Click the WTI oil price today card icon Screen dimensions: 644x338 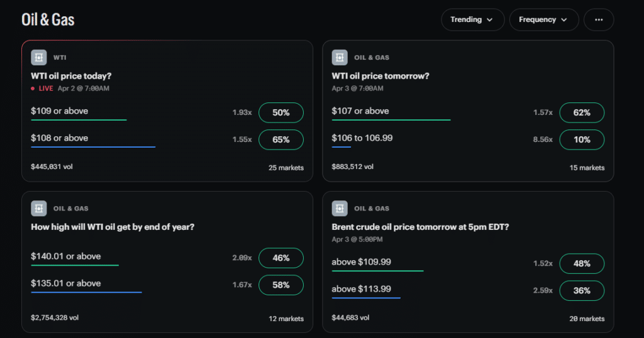coord(39,57)
